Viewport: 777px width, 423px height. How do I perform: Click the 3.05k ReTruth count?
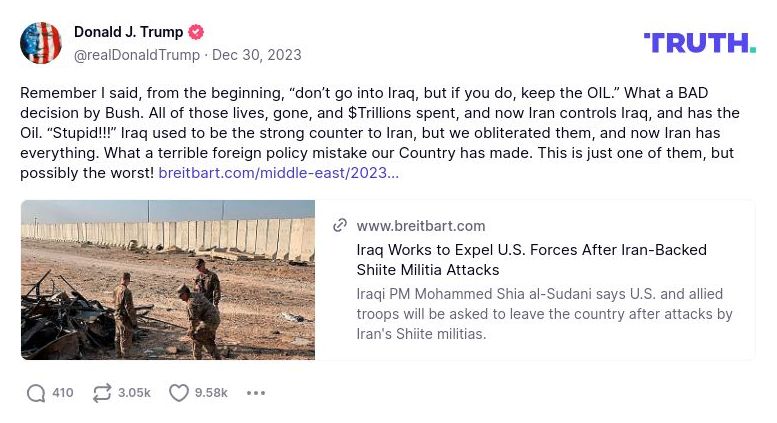(x=134, y=393)
